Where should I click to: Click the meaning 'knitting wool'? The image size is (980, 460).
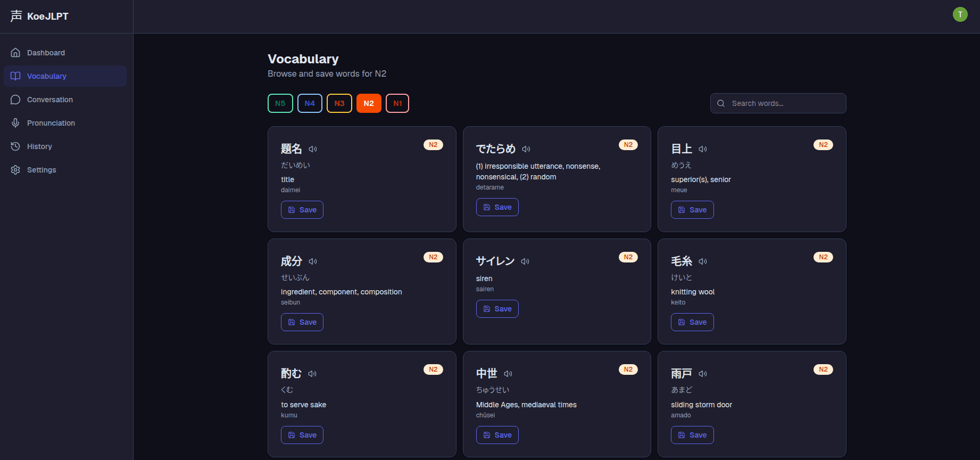(693, 292)
